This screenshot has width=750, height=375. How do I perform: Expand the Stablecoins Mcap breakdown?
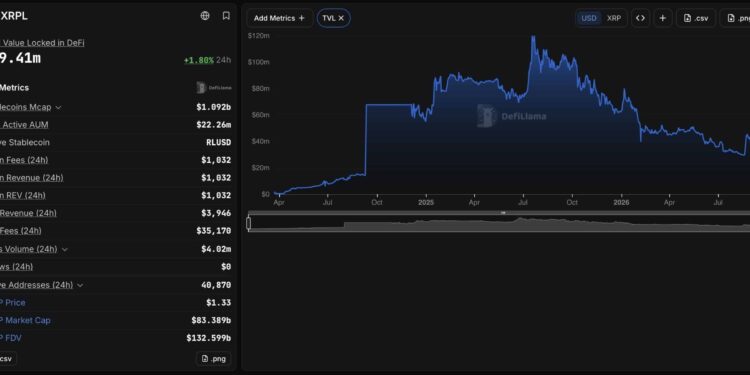pos(58,108)
